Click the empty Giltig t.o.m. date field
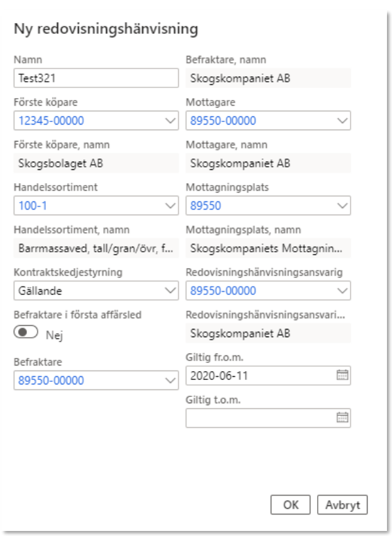The image size is (392, 536). click(258, 417)
